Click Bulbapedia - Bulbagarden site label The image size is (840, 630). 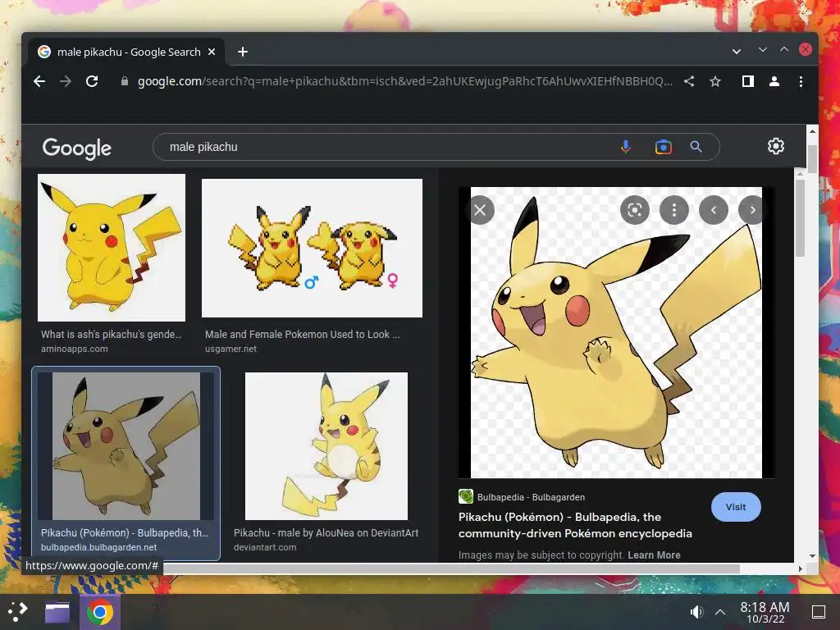point(531,497)
